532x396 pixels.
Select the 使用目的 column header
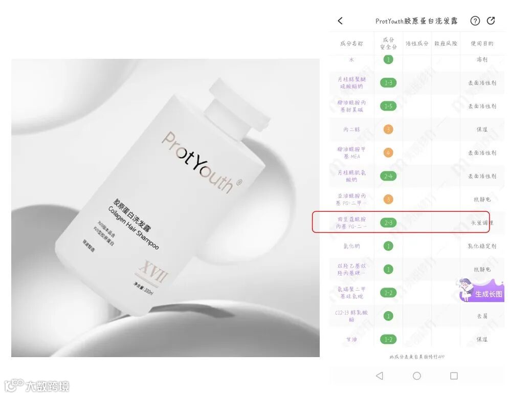coord(482,43)
